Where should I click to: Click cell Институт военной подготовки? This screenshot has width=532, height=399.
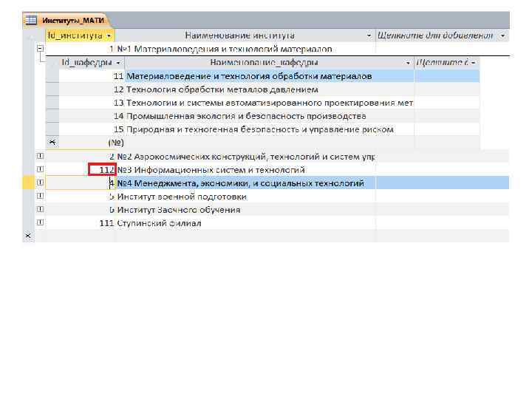(245, 197)
